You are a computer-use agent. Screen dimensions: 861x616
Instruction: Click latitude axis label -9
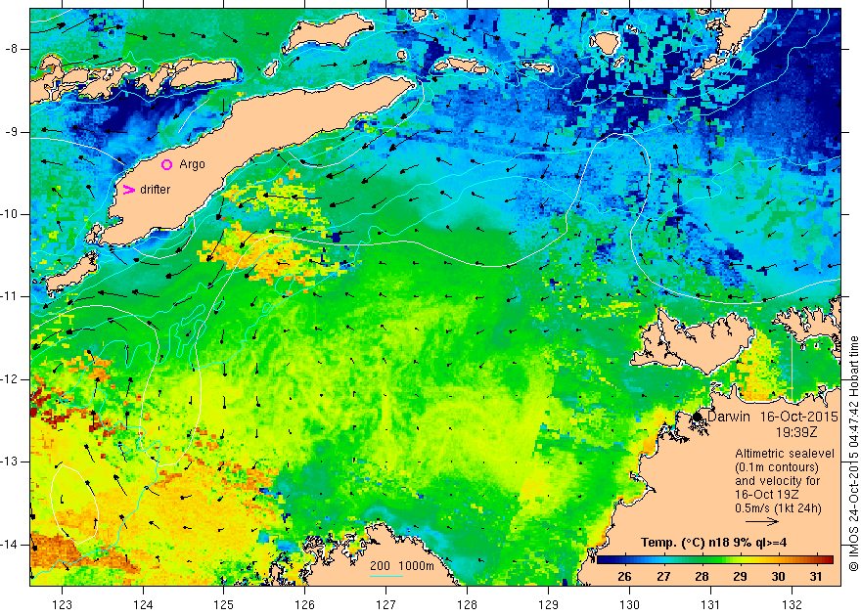[11, 132]
